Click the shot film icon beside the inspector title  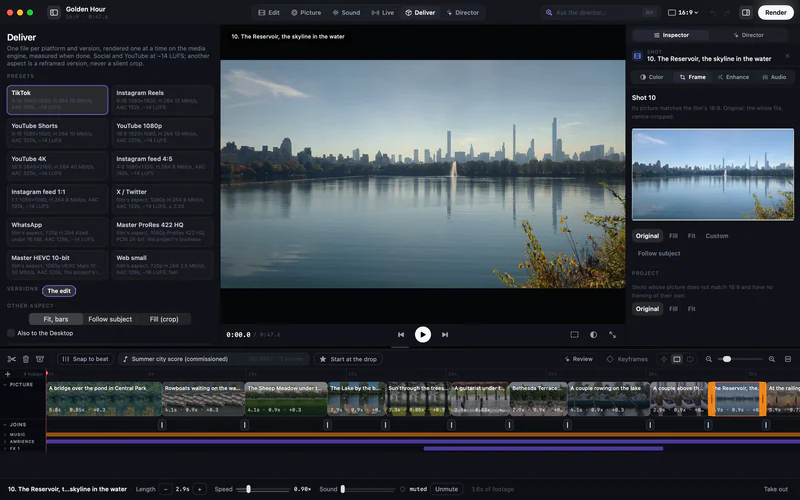point(637,56)
